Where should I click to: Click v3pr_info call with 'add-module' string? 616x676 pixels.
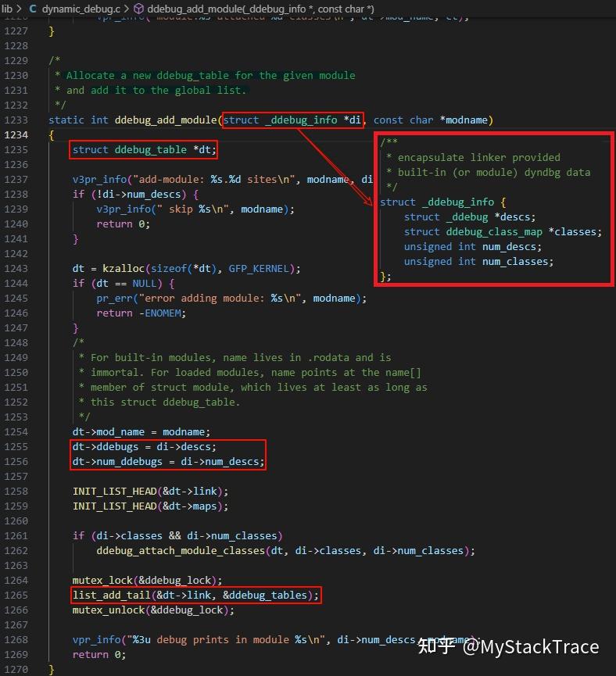[x=99, y=179]
